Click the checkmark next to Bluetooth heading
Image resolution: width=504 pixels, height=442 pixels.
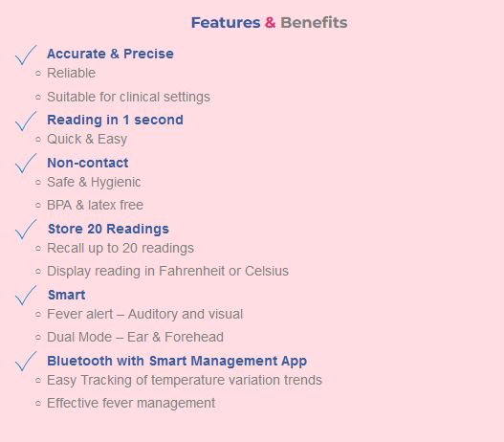pyautogui.click(x=26, y=362)
